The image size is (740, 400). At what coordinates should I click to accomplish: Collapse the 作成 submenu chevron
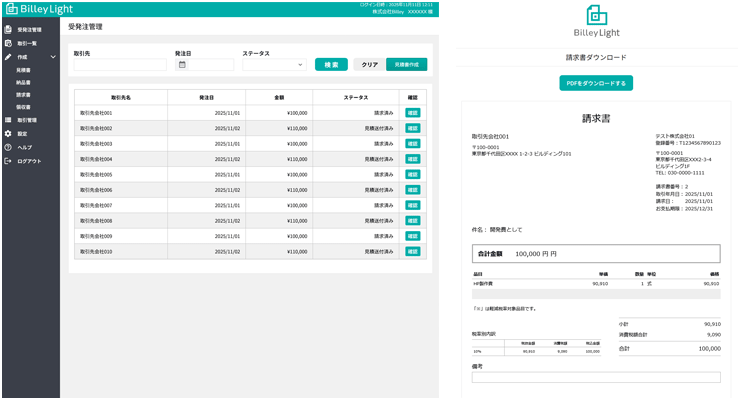[x=53, y=57]
